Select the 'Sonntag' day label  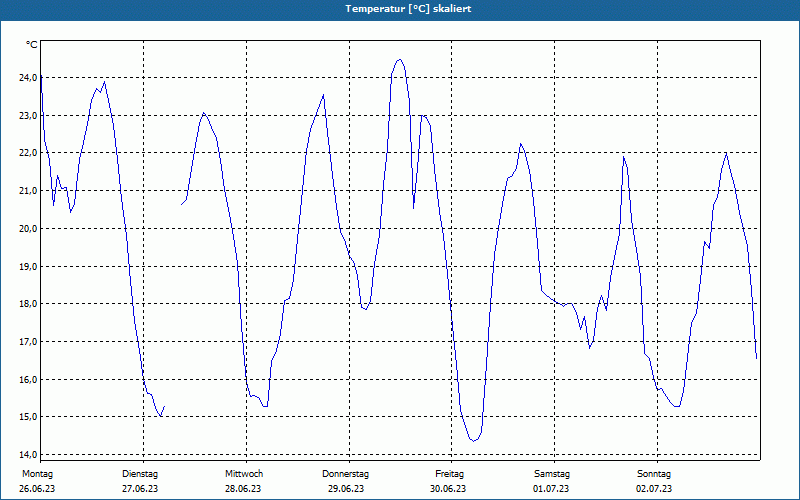tap(654, 474)
